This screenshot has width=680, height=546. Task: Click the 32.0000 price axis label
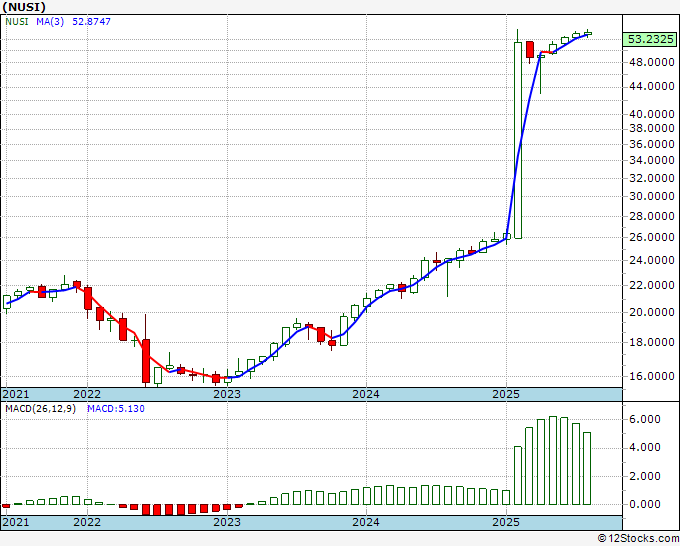(x=651, y=178)
